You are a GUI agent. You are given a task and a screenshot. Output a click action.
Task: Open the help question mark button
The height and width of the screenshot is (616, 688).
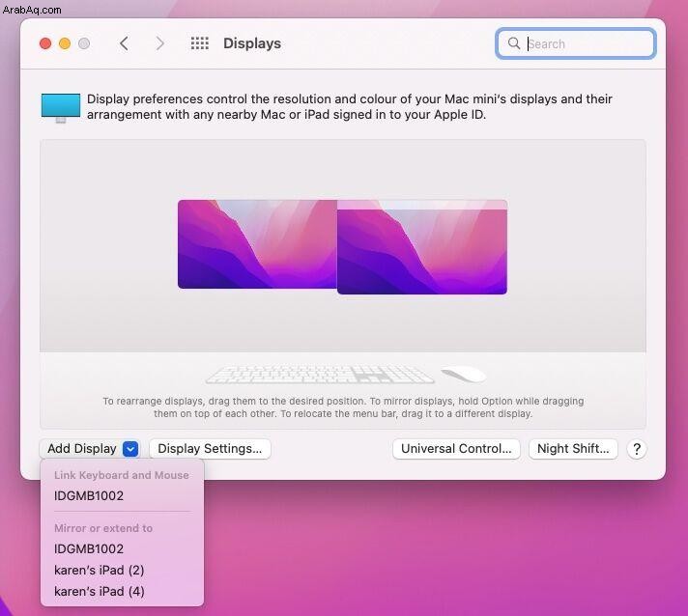pos(637,449)
